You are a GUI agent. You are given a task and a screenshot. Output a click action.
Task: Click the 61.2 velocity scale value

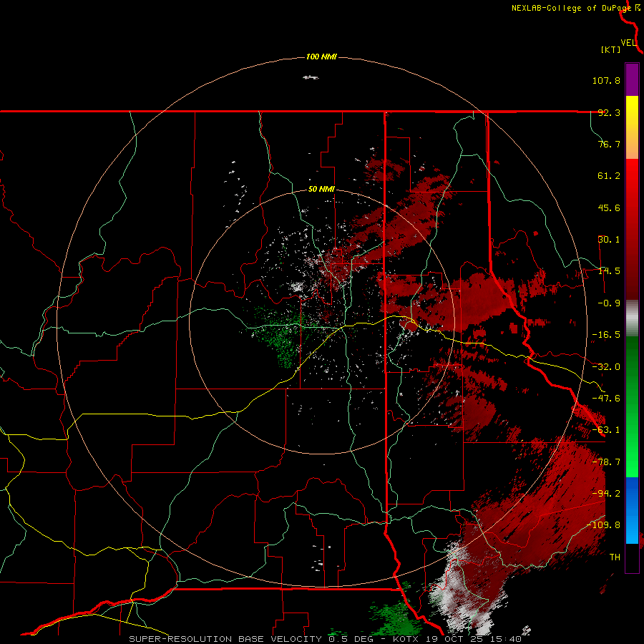click(609, 176)
